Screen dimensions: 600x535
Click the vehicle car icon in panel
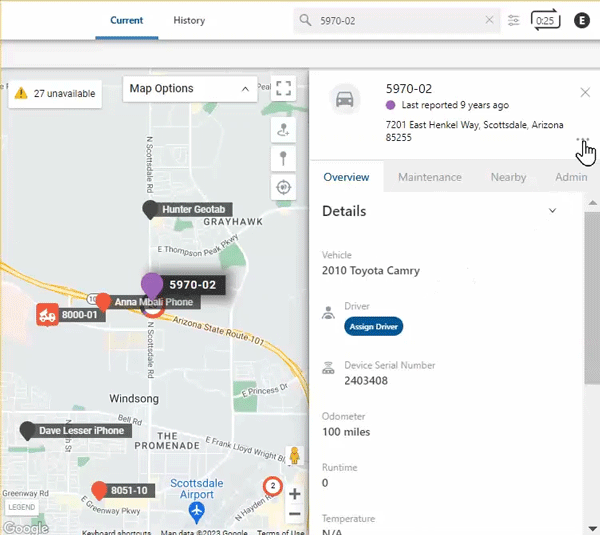click(344, 99)
